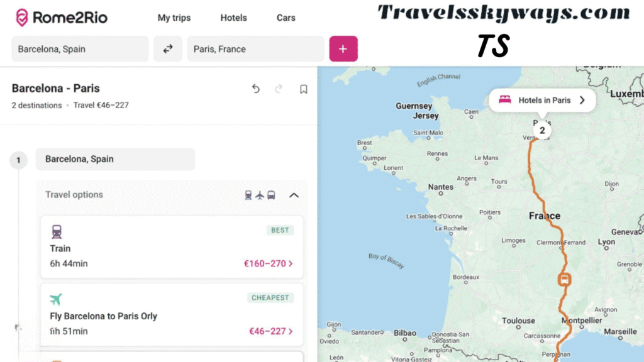Viewport: 644px width, 362px height.
Task: Click the Travel €46–227 summary
Action: coord(101,106)
